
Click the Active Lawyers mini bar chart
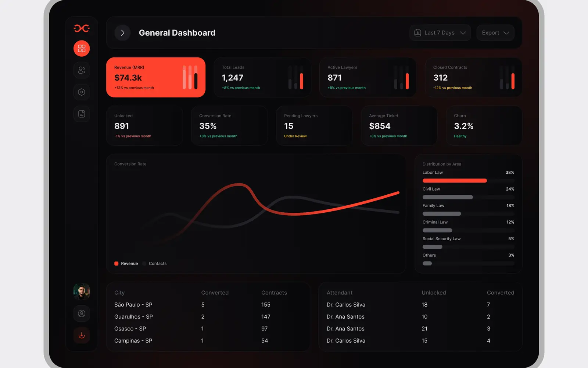click(401, 77)
